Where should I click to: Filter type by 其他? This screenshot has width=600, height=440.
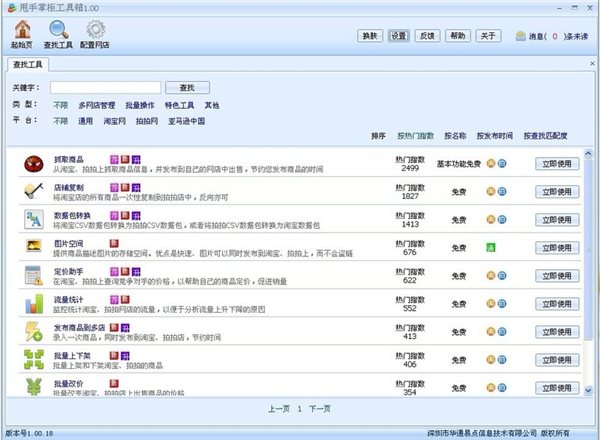(212, 105)
